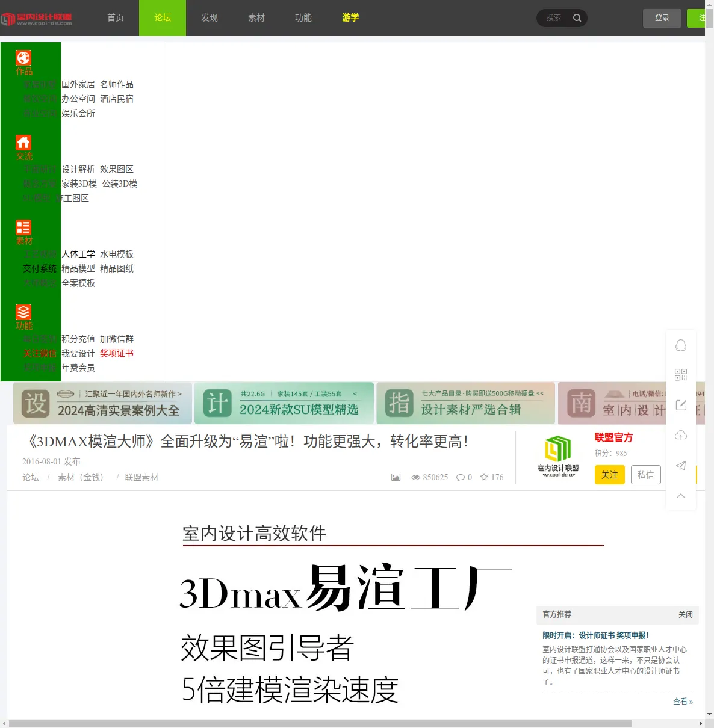This screenshot has width=714, height=728.
Task: Click the vertical scrollbar down arrow
Action: click(x=709, y=715)
